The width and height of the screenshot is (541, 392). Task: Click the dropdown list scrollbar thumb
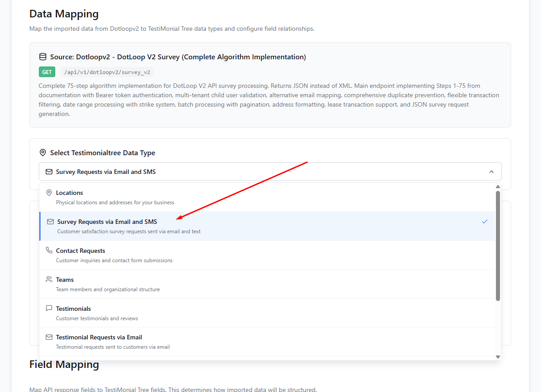pyautogui.click(x=498, y=246)
